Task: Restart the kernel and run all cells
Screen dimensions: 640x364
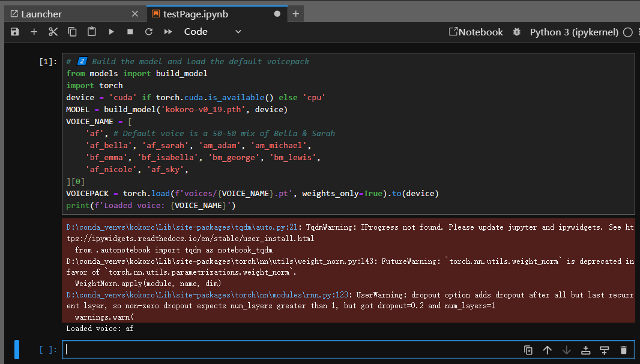Action: pyautogui.click(x=168, y=32)
